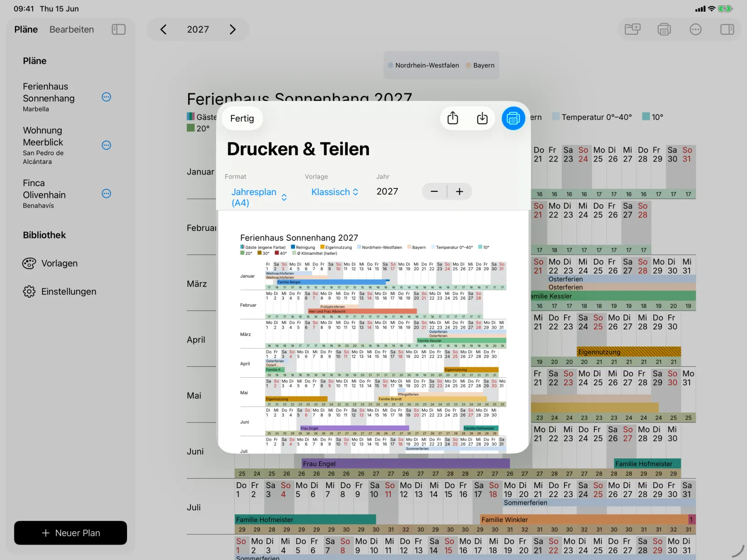
Task: Select the Familie Winkler booking bar
Action: pos(584,519)
